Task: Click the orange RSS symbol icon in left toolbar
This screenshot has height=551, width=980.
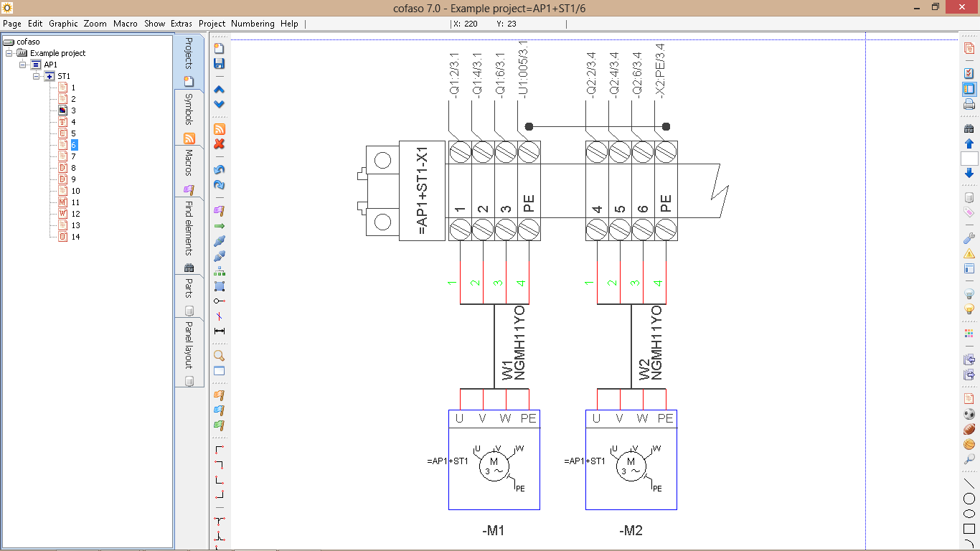Action: pyautogui.click(x=220, y=129)
